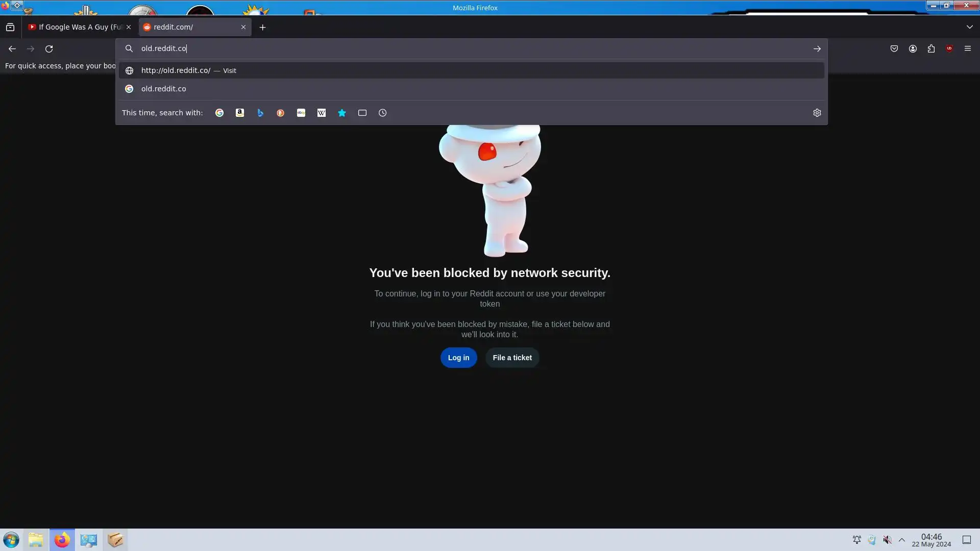This screenshot has height=551, width=980.
Task: Search history via clock icon
Action: [x=383, y=113]
